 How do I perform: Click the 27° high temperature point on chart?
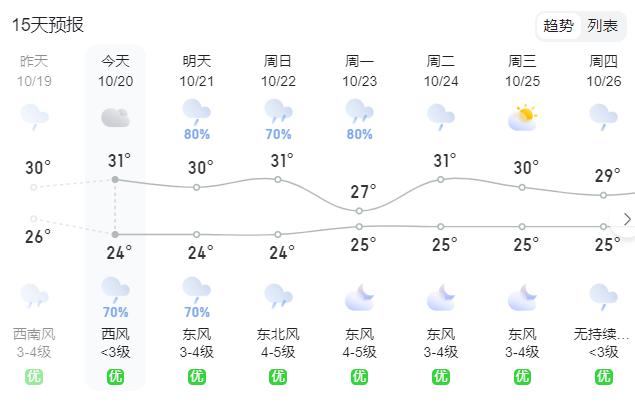359,211
